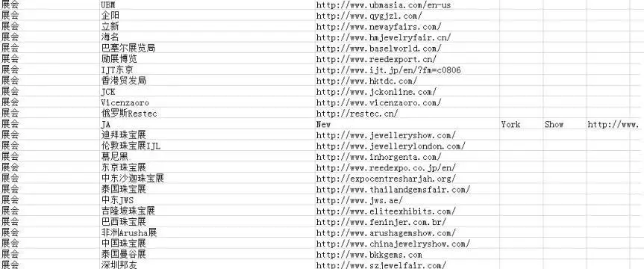Click the inhorgenta.com link cell
This screenshot has width=644, height=269.
(x=407, y=156)
